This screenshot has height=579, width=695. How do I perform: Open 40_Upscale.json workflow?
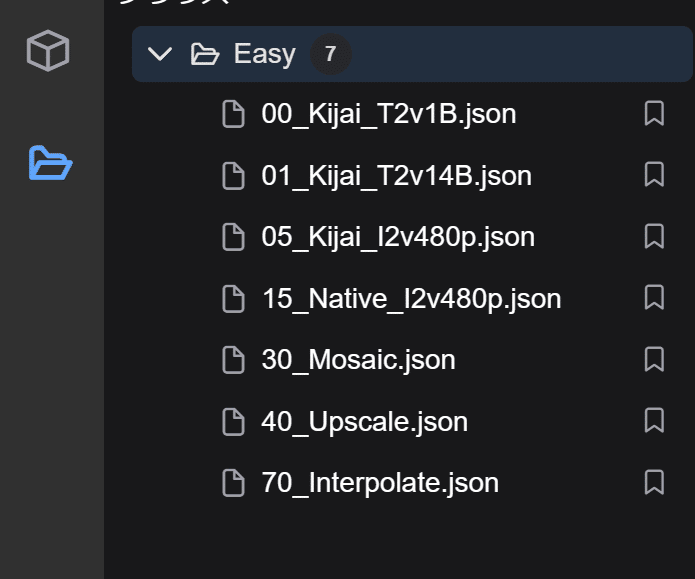(364, 422)
